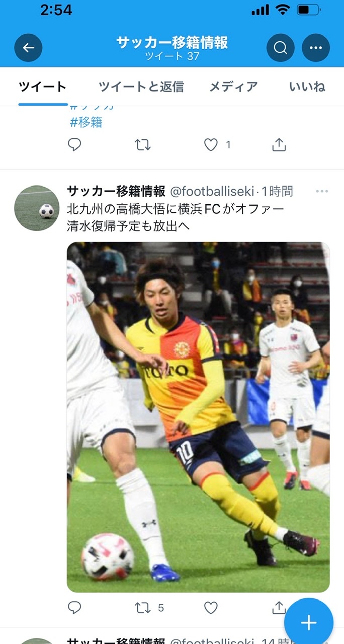Share the 高橋大悟 transfer tweet

279,608
